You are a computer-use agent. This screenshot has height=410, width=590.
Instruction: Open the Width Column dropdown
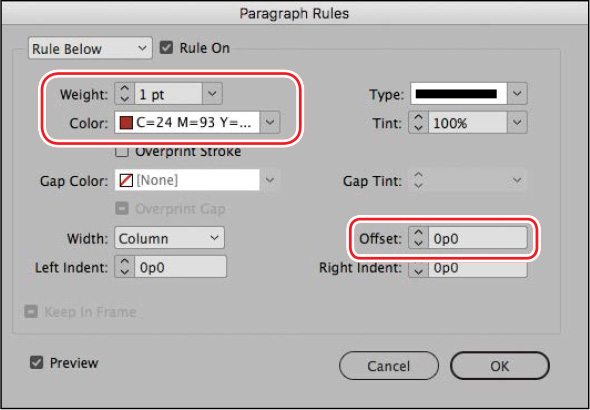click(x=169, y=237)
